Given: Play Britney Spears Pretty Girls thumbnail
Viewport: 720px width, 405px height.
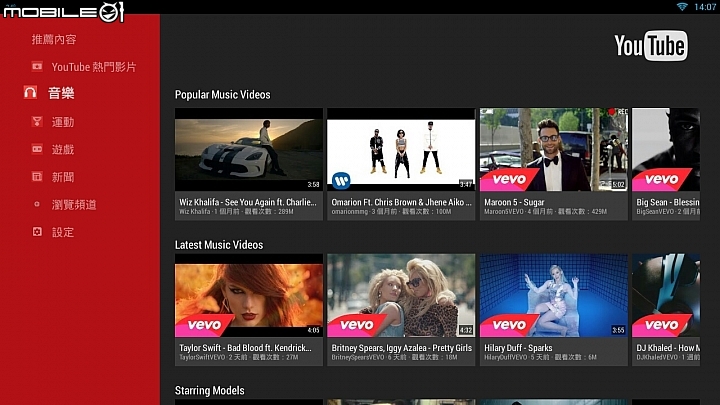Looking at the screenshot, I should click(401, 295).
